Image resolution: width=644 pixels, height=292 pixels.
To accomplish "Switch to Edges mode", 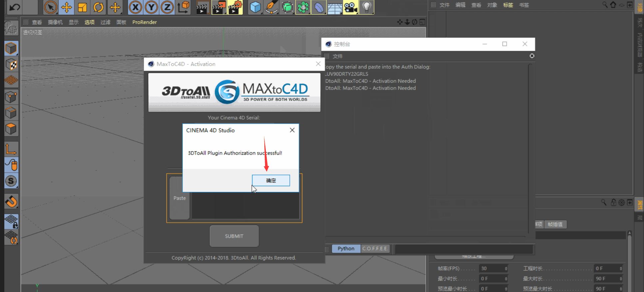I will pos(11,113).
